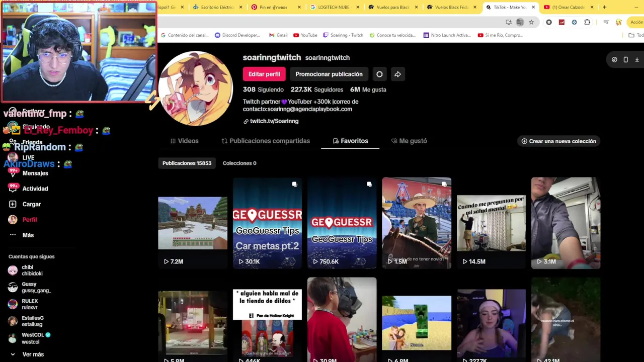Open GeoGuessr Tips video 750.6K views
644x362 pixels.
[x=342, y=223]
